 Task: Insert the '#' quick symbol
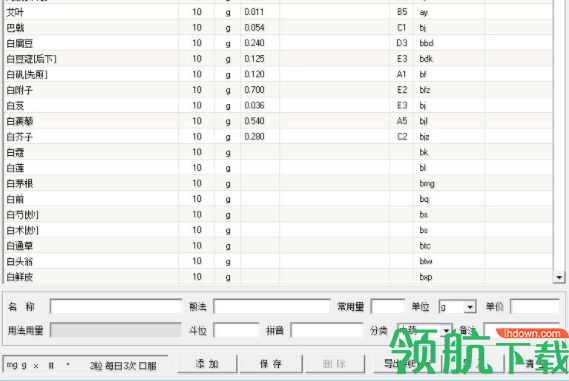(51, 365)
